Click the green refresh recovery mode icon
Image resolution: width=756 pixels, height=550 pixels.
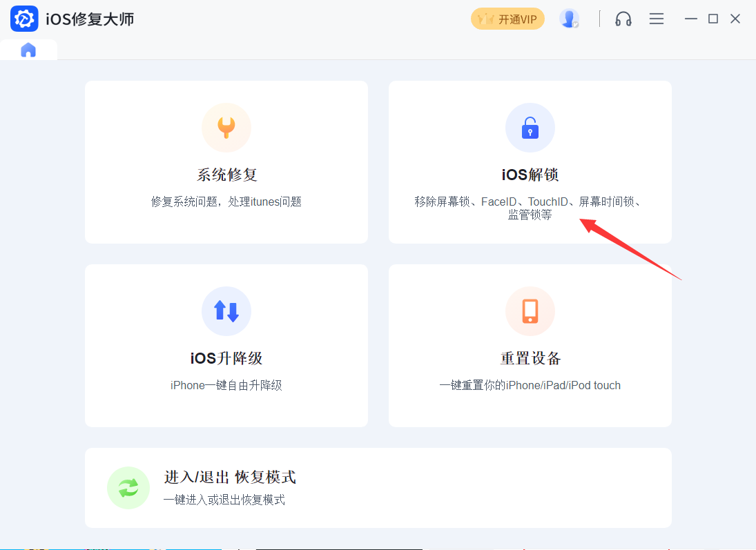[128, 488]
